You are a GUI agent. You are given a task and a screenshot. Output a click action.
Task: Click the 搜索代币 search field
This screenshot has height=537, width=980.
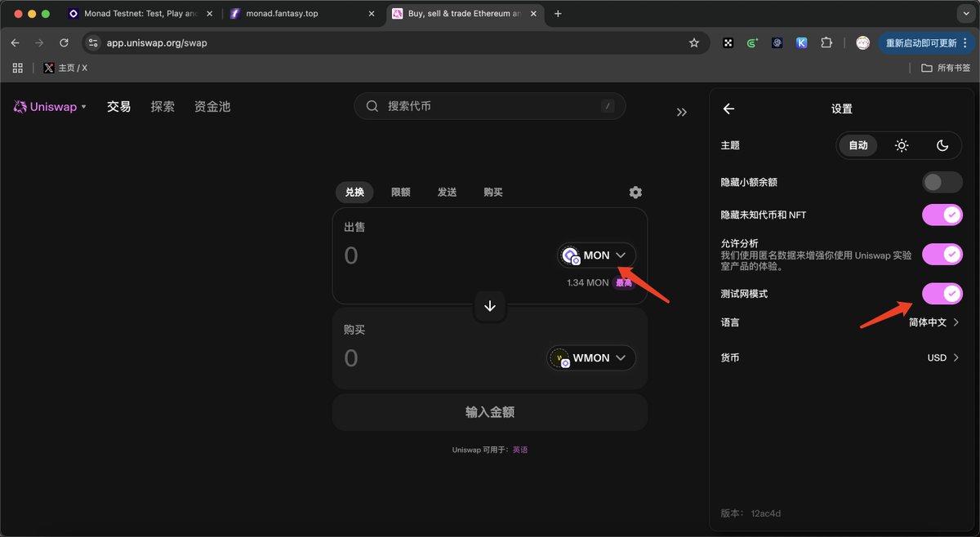tap(488, 106)
